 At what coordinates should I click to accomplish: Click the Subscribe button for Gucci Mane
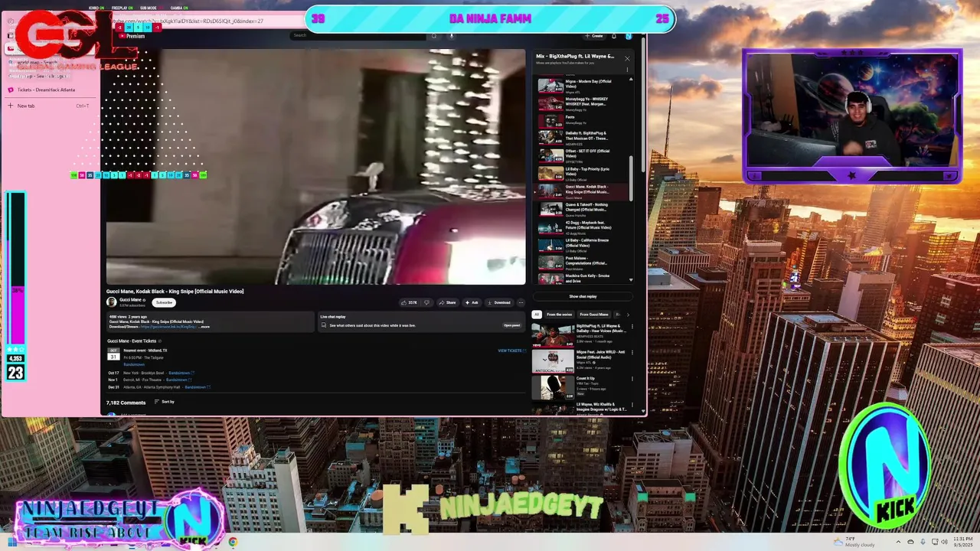pos(165,302)
